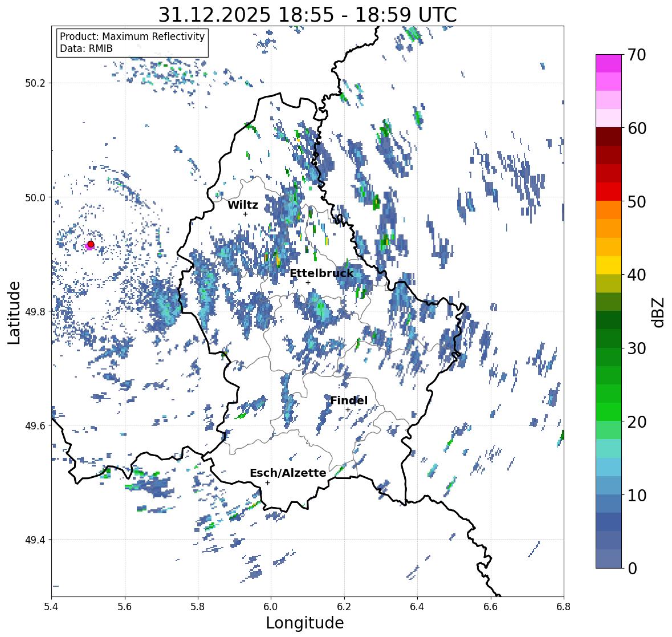Click the Longitude axis label
The image size is (672, 637).
305,623
